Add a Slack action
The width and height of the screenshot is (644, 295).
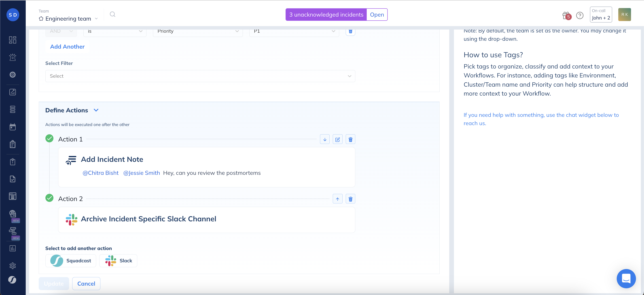118,261
